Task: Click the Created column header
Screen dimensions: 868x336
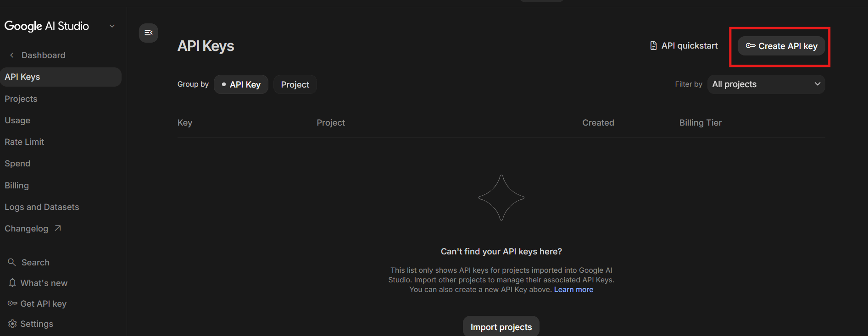Action: [x=598, y=122]
